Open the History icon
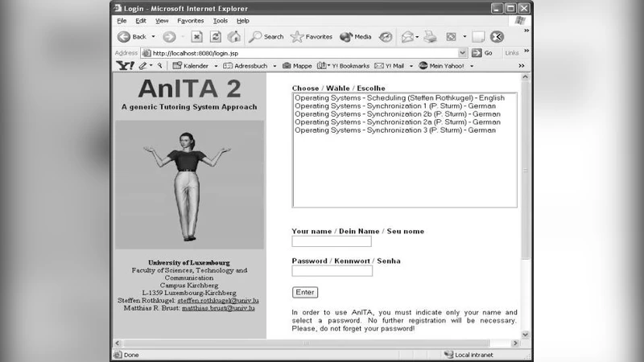The image size is (644, 362). tap(386, 37)
